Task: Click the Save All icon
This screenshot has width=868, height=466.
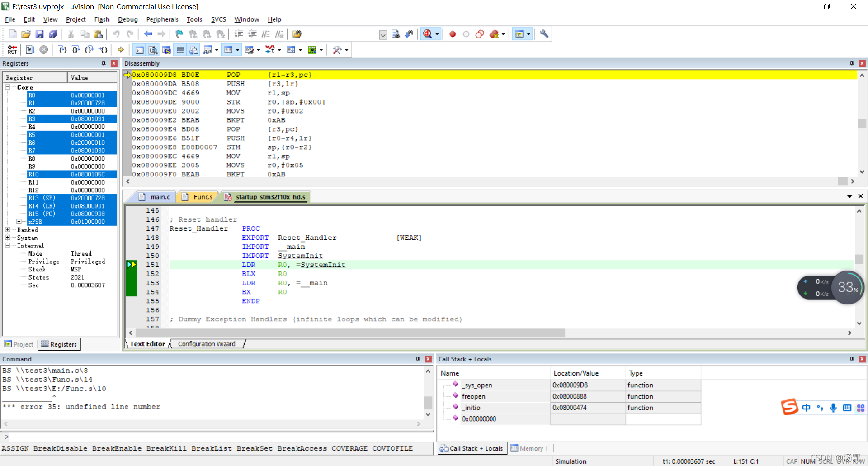Action: [53, 34]
